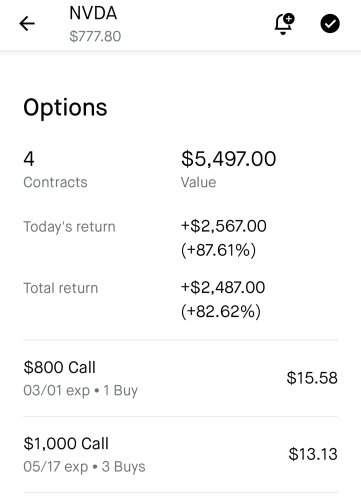Add a price alert with bell icon

pyautogui.click(x=284, y=24)
